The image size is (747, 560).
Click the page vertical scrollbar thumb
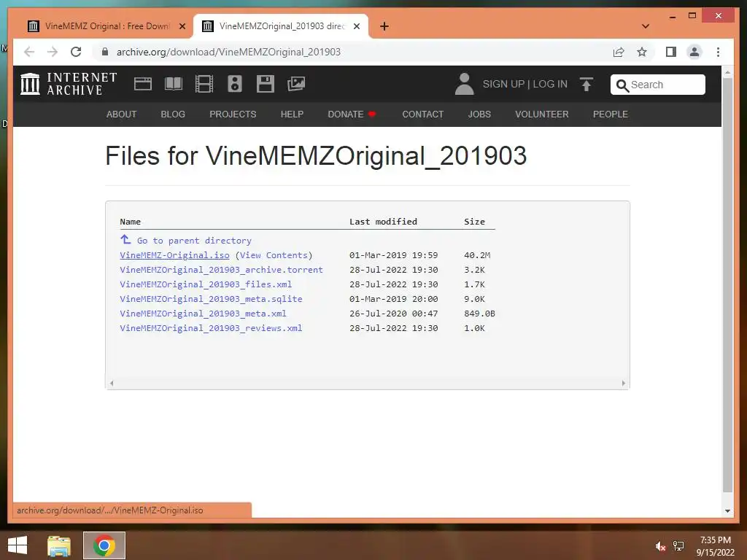[727, 285]
